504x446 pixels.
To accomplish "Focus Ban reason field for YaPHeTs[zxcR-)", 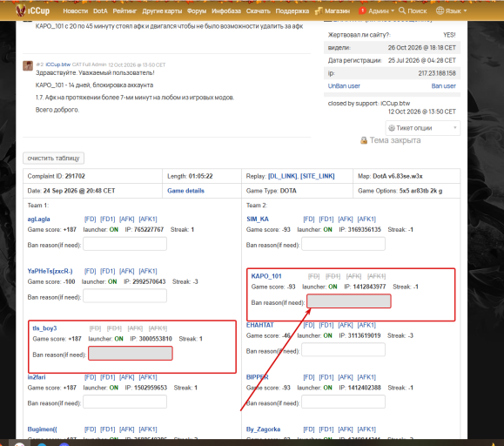I will pos(125,296).
